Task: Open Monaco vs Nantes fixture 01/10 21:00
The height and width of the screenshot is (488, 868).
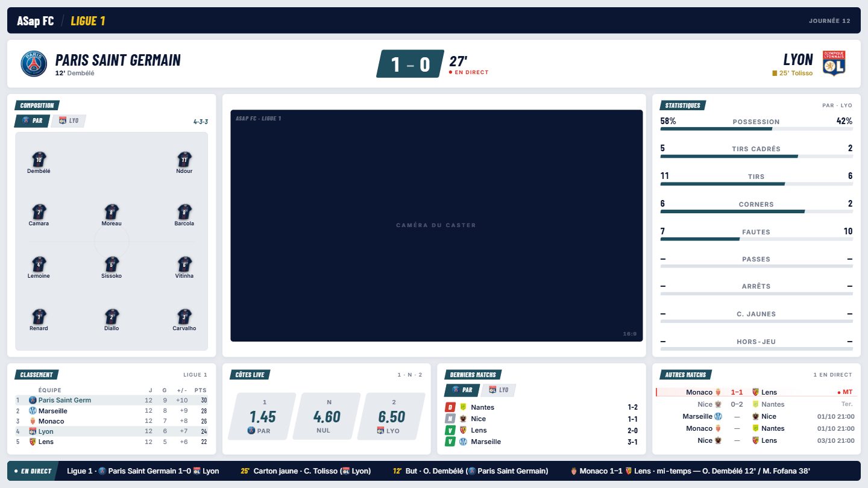Action: pyautogui.click(x=756, y=428)
